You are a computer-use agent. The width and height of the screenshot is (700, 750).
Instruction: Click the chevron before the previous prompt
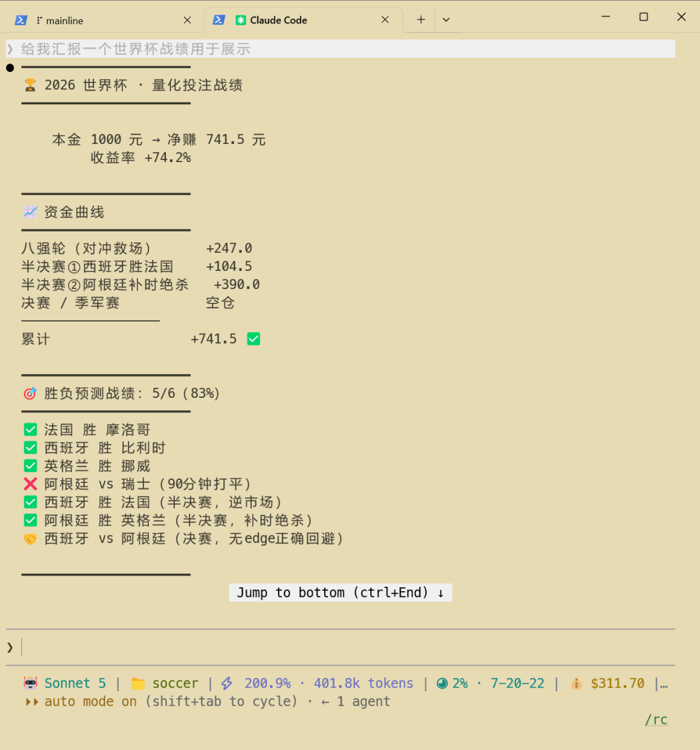10,49
